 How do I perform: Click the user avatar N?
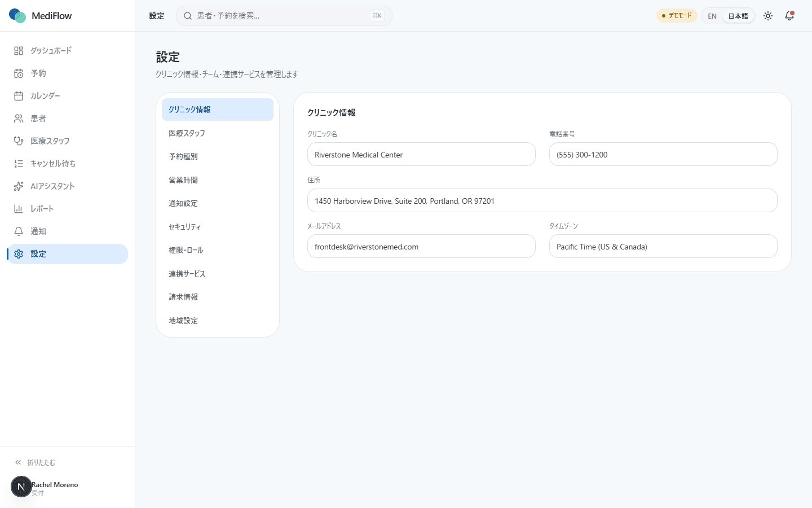pyautogui.click(x=21, y=487)
